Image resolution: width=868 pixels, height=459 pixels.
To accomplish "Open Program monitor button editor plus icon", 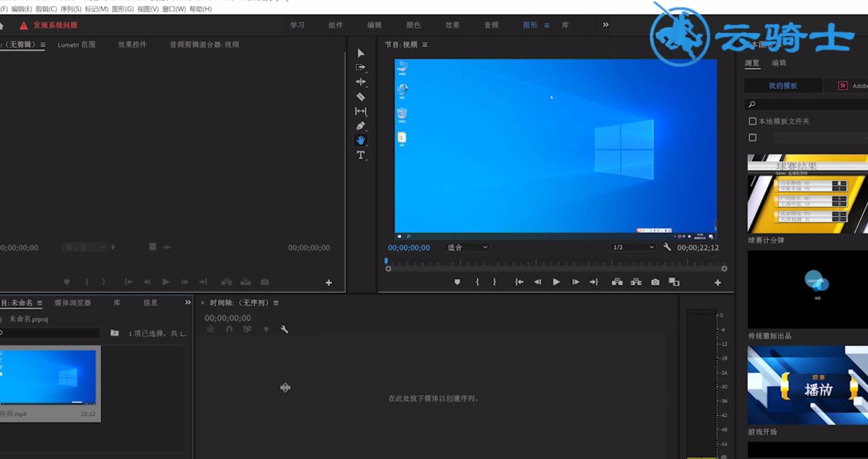I will pos(718,283).
